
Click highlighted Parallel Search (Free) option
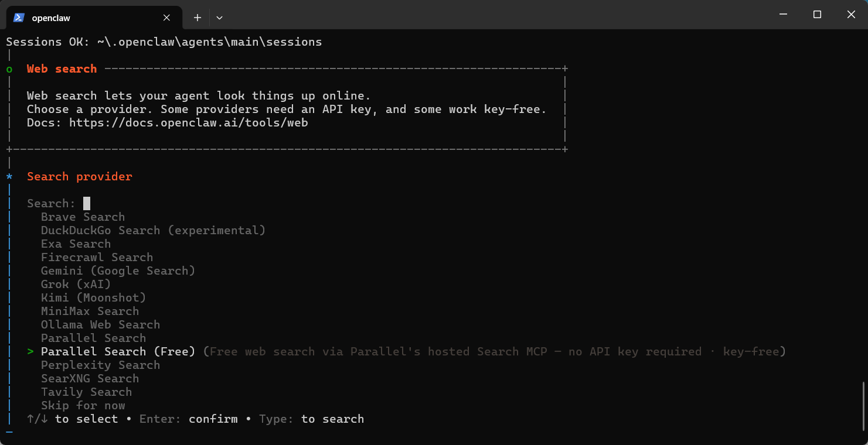click(118, 352)
